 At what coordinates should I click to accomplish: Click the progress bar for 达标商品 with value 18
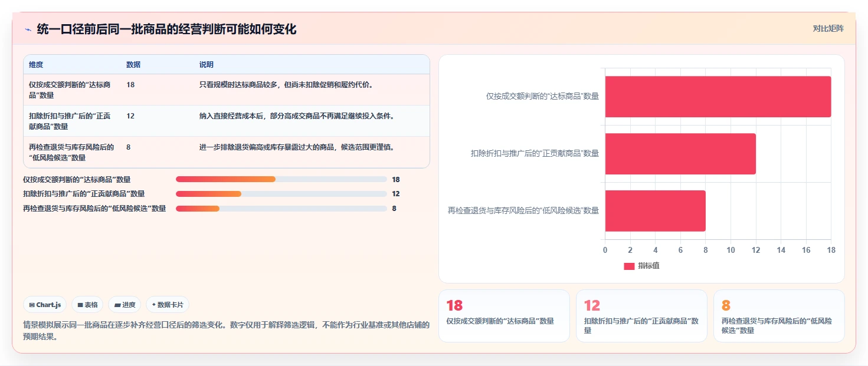click(281, 179)
